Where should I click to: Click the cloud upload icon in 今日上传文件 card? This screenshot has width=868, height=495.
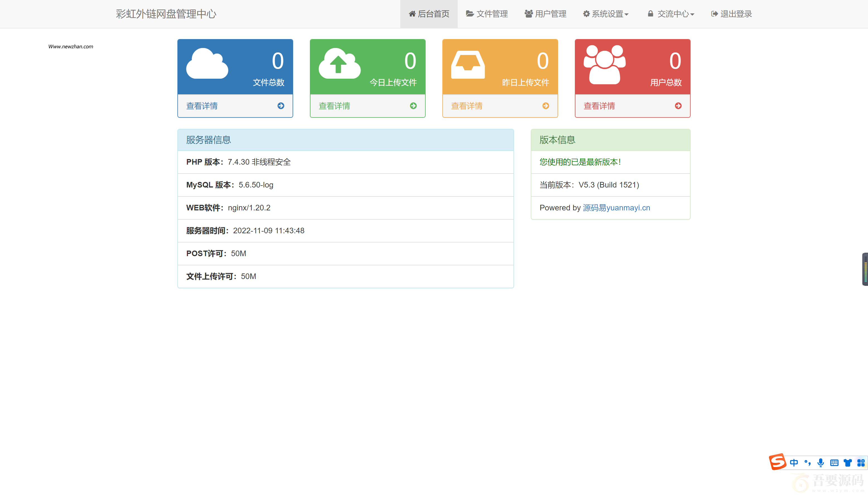[x=340, y=64]
